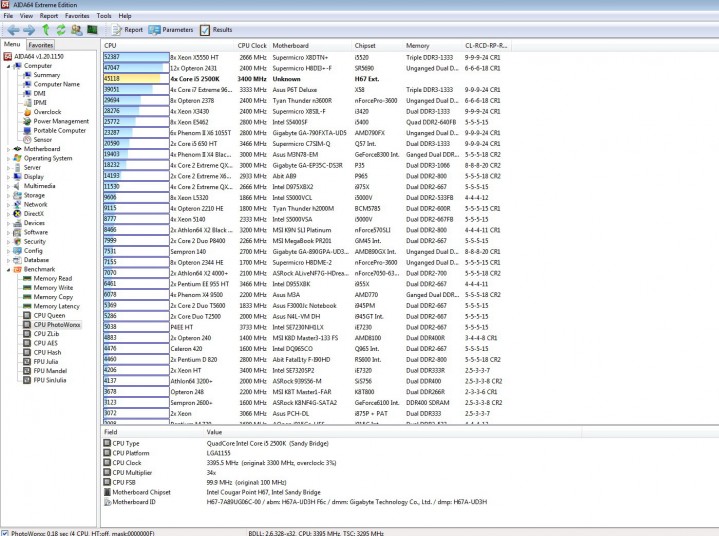Expand the Storage tree node
Screen dimensions: 719x536
[x=8, y=195]
